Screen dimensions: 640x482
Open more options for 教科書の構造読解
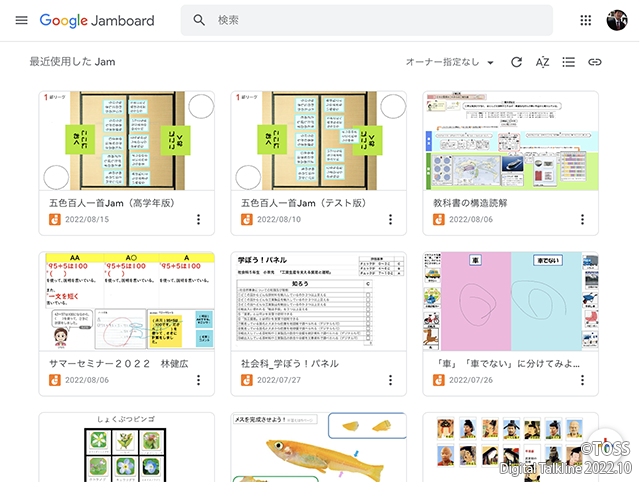point(582,219)
